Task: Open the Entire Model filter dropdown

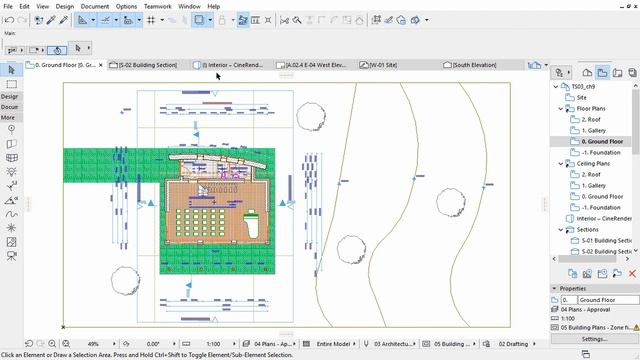Action: tap(354, 344)
